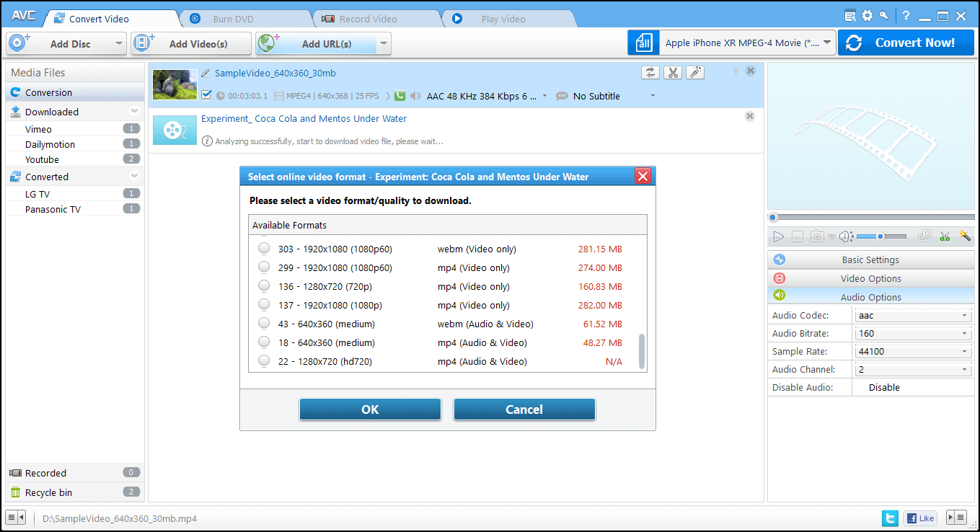Open help with the question mark icon
Image resolution: width=980 pixels, height=532 pixels.
pos(906,16)
